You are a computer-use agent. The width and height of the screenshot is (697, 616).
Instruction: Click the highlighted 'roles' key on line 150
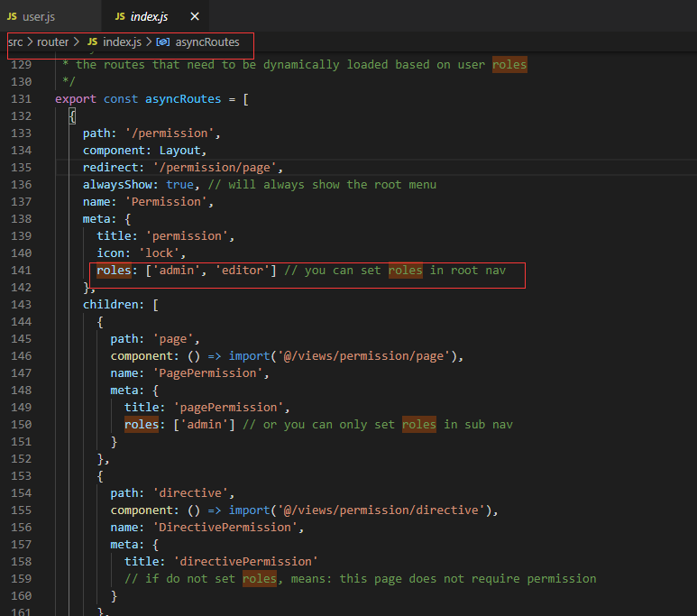pos(142,425)
